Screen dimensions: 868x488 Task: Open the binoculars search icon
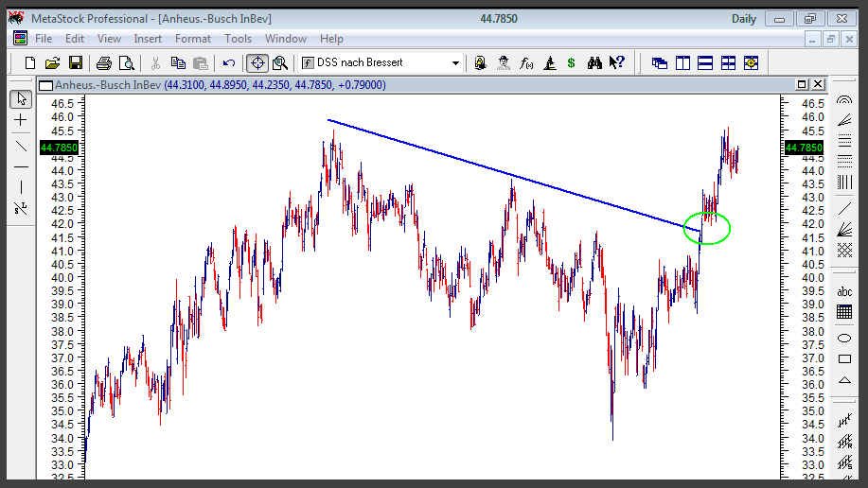pos(594,63)
